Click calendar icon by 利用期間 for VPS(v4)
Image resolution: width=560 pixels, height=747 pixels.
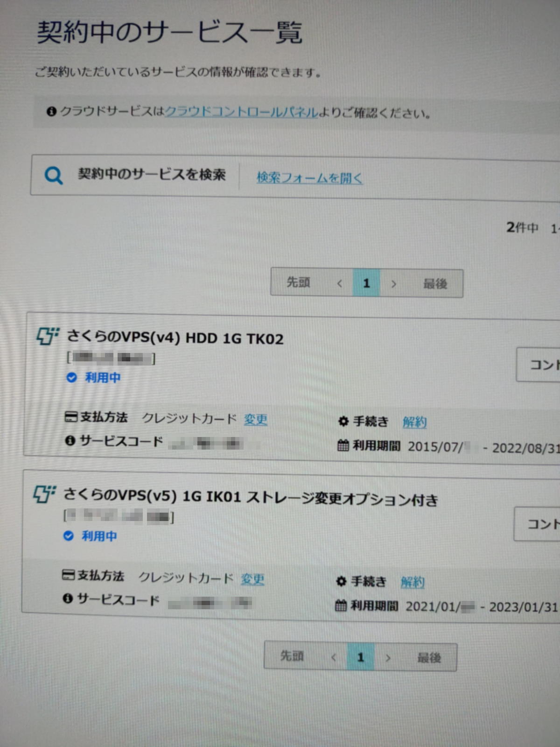pos(343,445)
